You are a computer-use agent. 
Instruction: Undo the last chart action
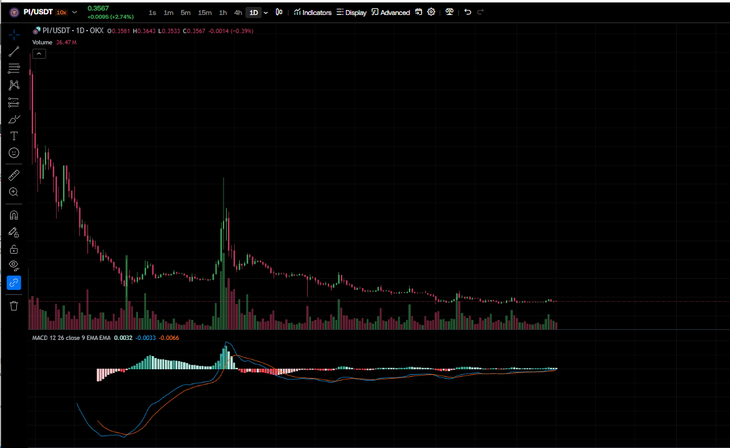point(467,12)
